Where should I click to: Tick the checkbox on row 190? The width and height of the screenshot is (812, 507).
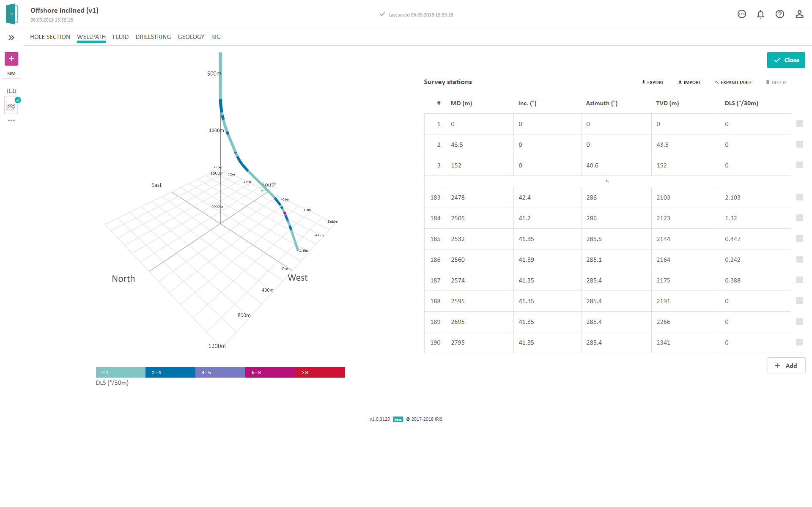(x=800, y=343)
